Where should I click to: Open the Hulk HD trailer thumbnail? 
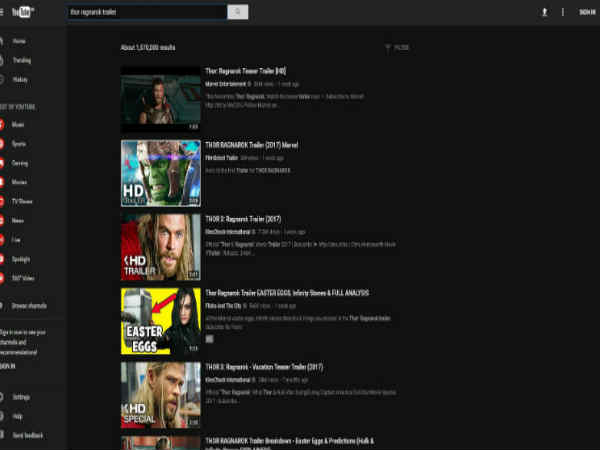[x=161, y=173]
